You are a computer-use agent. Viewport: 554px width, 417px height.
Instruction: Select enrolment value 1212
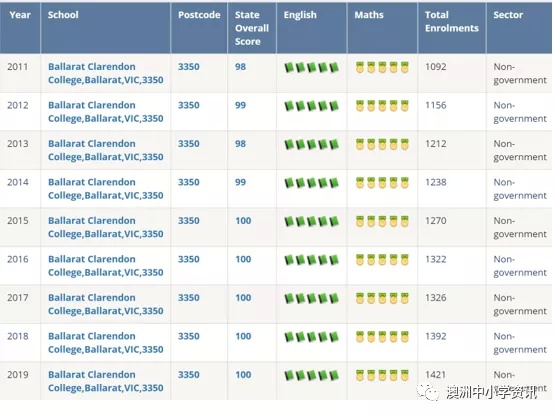pyautogui.click(x=436, y=144)
